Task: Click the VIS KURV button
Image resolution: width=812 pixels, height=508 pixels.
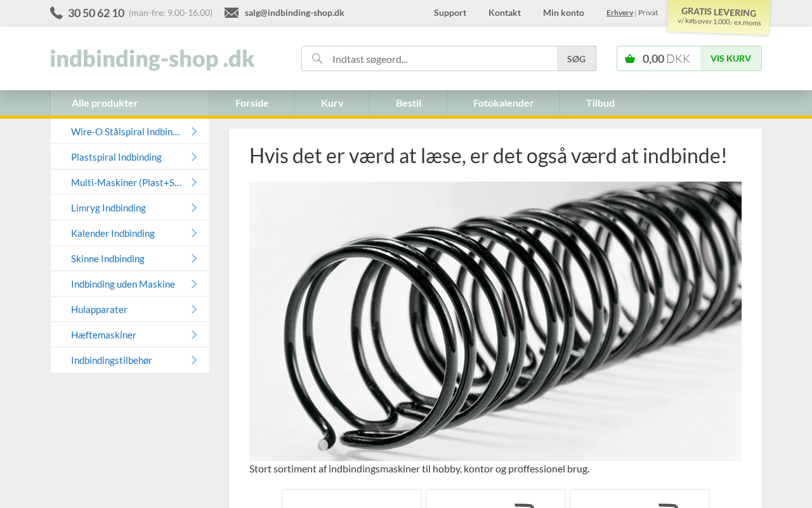Action: 731,58
